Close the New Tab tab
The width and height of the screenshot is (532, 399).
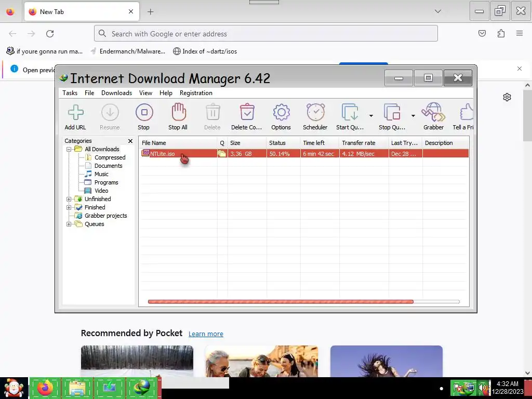pyautogui.click(x=131, y=11)
